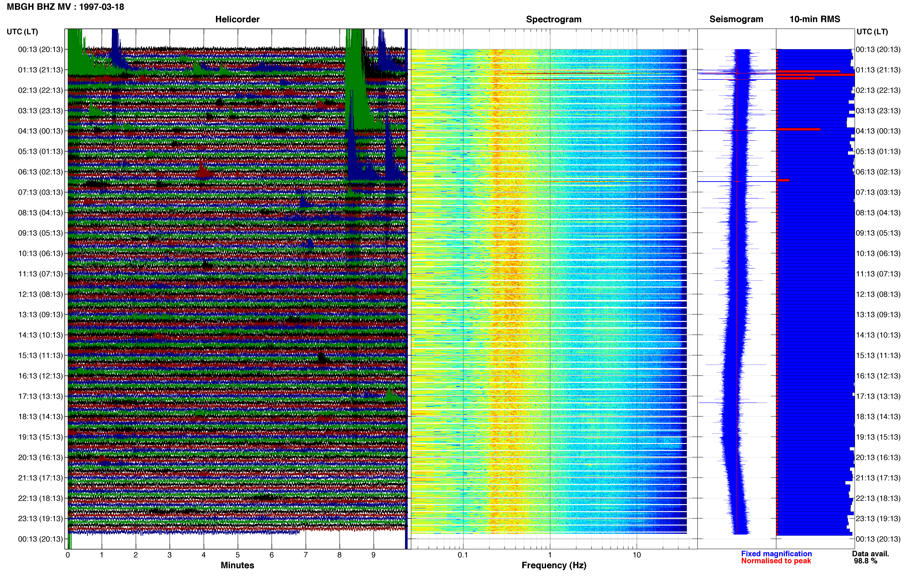Click the 10 Hz frequency tick label
This screenshot has height=578, width=924.
[x=637, y=555]
